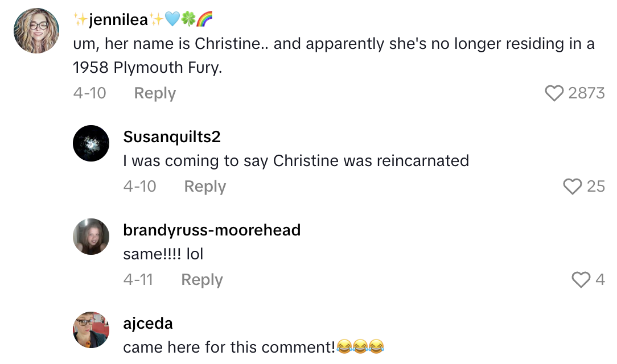Click the 4-11 date on brandyruss-moorehead's reply
This screenshot has width=617, height=364.
point(138,280)
